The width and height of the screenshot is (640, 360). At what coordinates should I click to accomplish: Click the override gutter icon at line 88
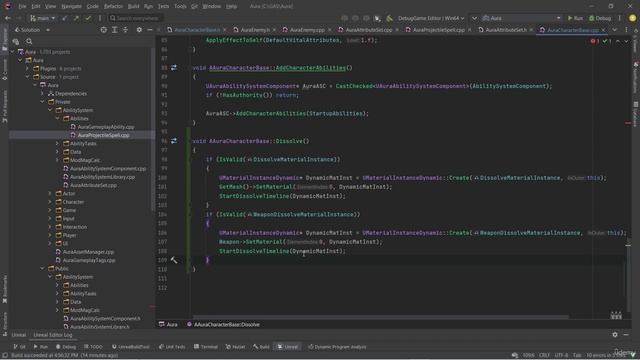174,68
